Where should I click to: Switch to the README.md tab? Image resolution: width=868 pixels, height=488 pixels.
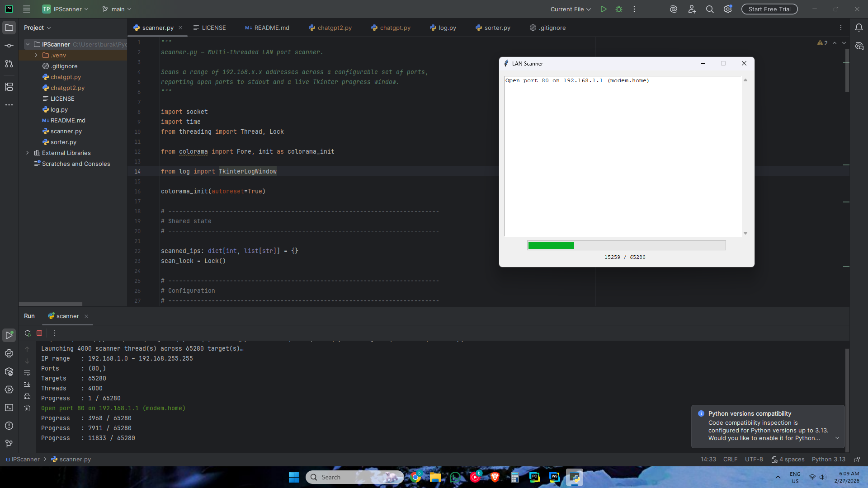click(267, 28)
